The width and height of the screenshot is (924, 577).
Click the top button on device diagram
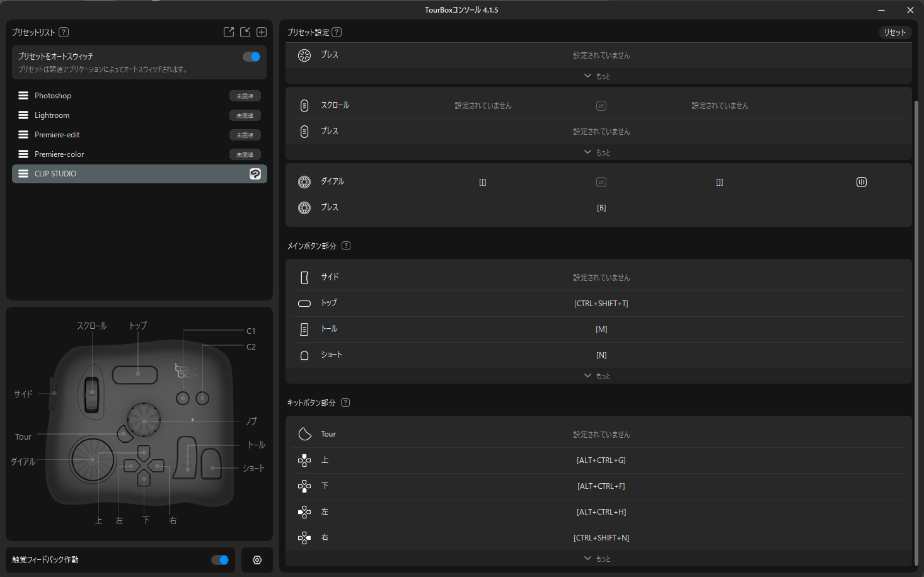click(135, 374)
